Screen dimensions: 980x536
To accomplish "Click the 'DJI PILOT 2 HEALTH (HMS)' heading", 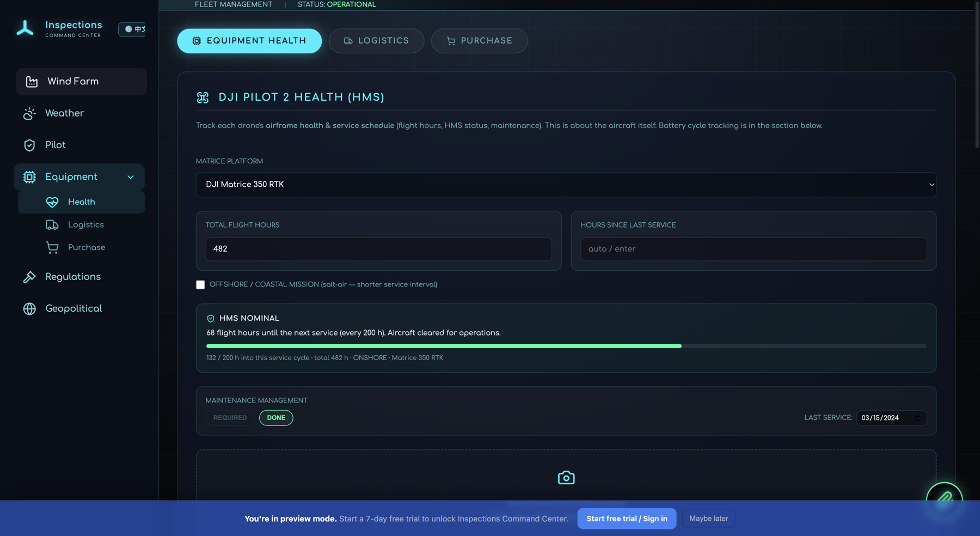I will [x=302, y=98].
